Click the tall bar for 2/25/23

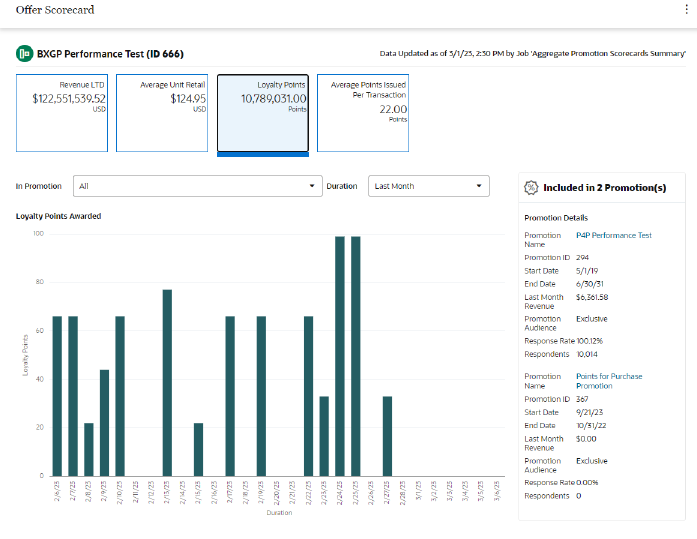click(x=356, y=356)
